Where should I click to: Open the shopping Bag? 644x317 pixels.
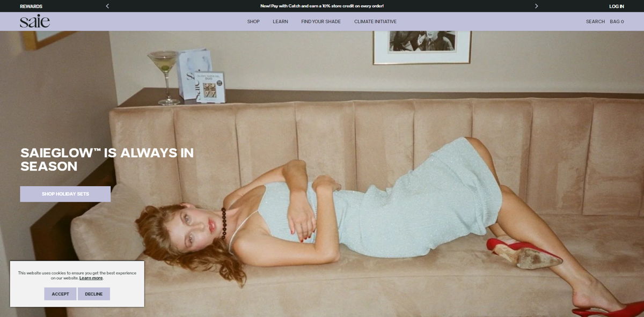617,21
